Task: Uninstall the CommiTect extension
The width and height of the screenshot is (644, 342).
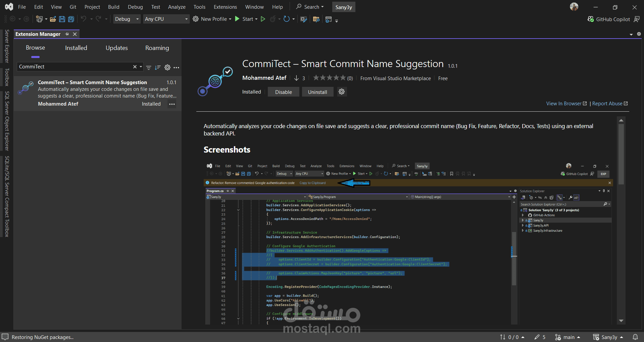Action: pyautogui.click(x=317, y=92)
